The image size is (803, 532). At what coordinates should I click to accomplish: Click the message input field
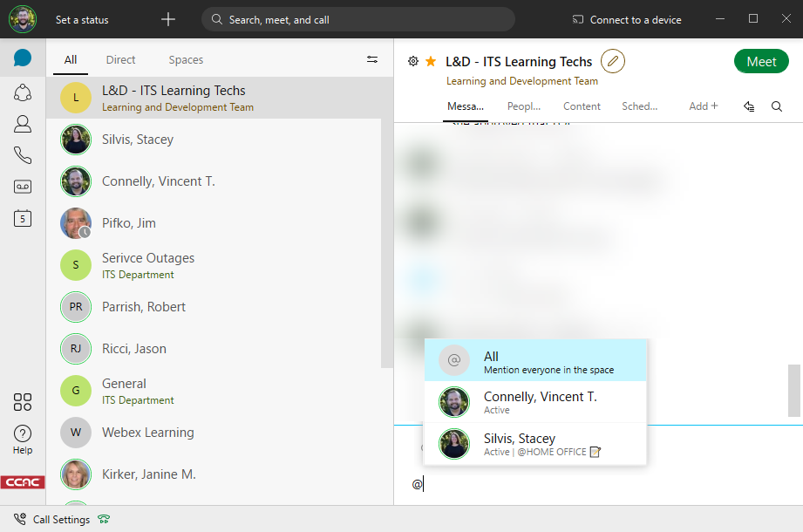point(567,483)
